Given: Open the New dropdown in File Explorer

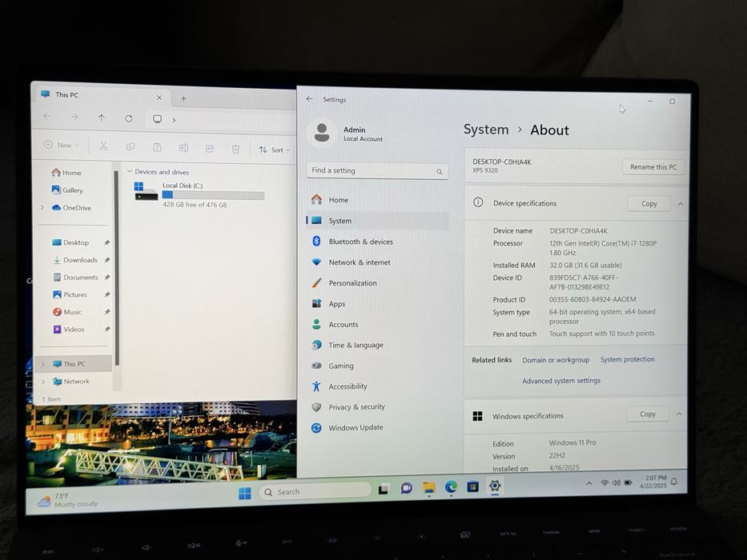Looking at the screenshot, I should pos(62,145).
